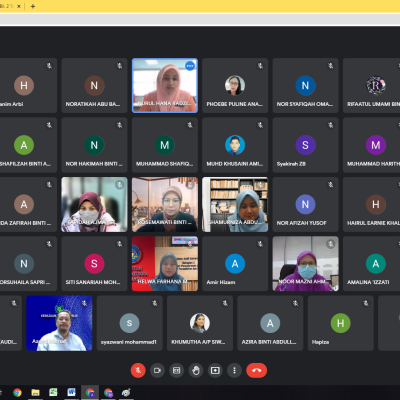Select the ROSEMAWATI BINTI video tile
This screenshot has height=400, width=400.
coord(165,204)
